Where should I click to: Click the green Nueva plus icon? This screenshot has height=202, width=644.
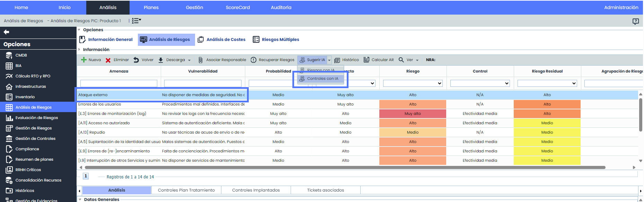click(x=83, y=60)
